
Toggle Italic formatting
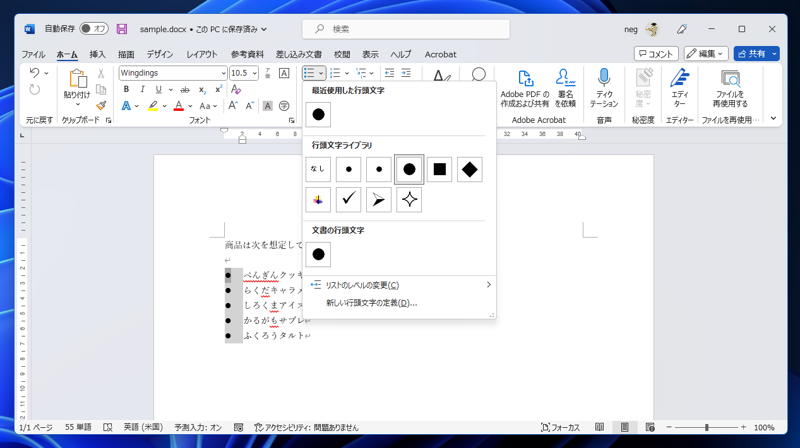coord(142,89)
